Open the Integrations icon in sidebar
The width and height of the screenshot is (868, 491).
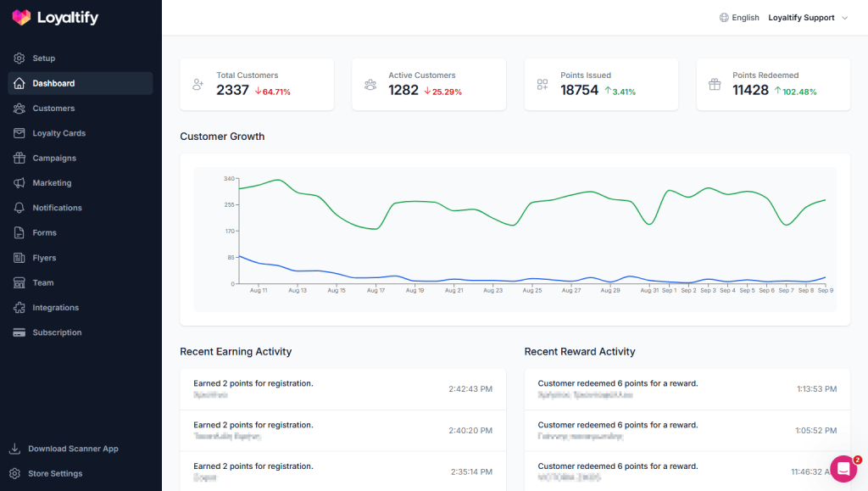[x=18, y=307]
